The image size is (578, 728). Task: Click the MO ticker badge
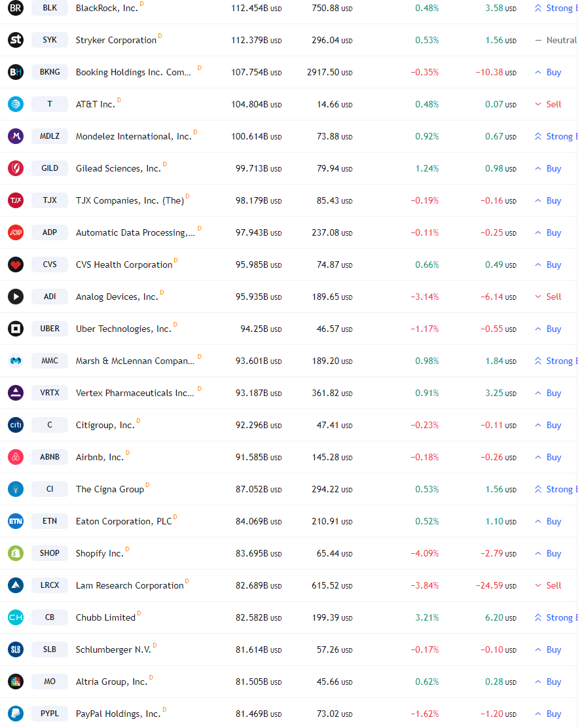tap(50, 681)
